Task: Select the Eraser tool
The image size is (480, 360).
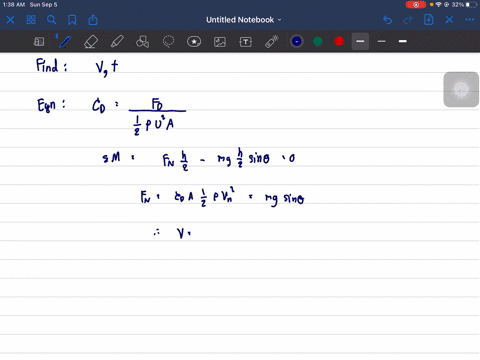Action: pyautogui.click(x=91, y=42)
